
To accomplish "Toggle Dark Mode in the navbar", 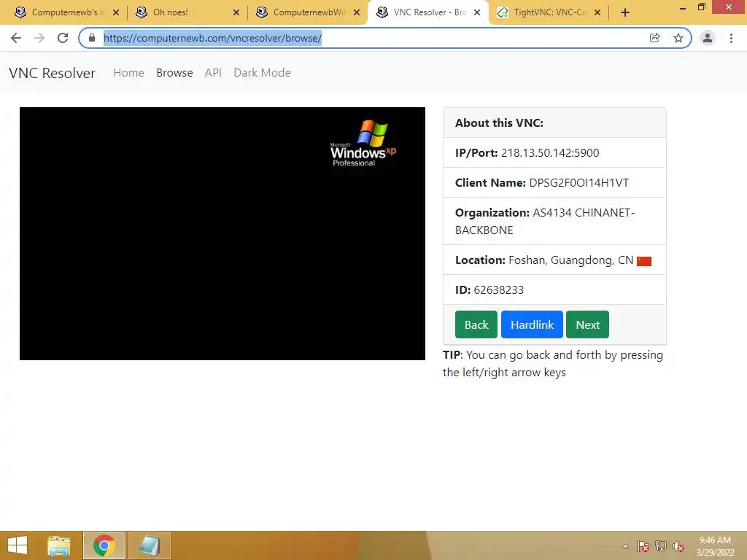I will 262,73.
